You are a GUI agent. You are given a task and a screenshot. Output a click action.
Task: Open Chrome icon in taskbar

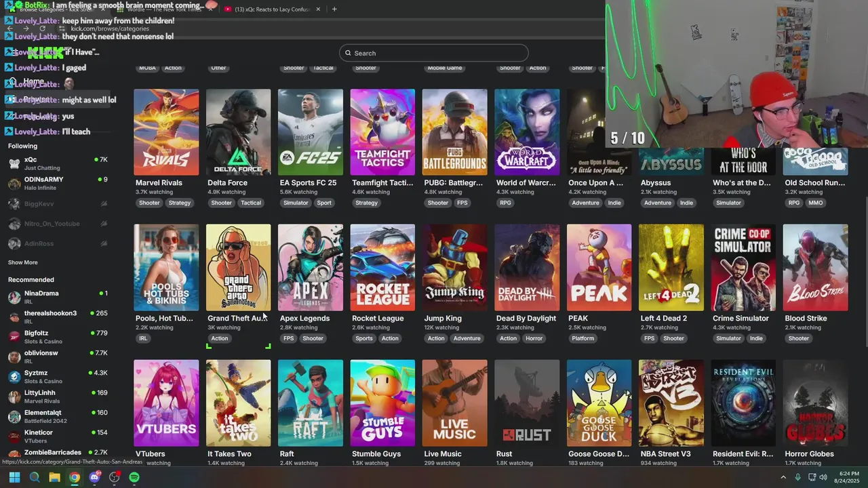coord(75,477)
